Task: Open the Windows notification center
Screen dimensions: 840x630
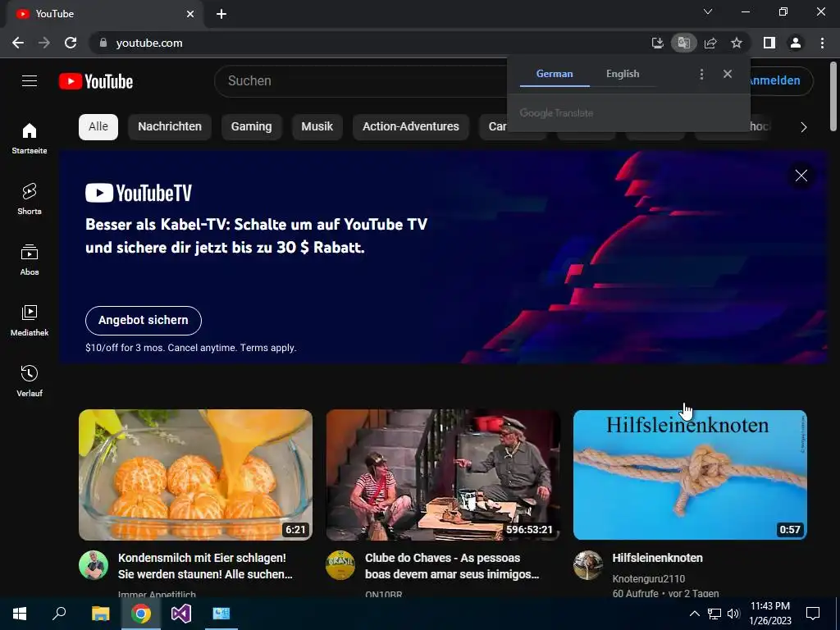Action: click(x=813, y=614)
